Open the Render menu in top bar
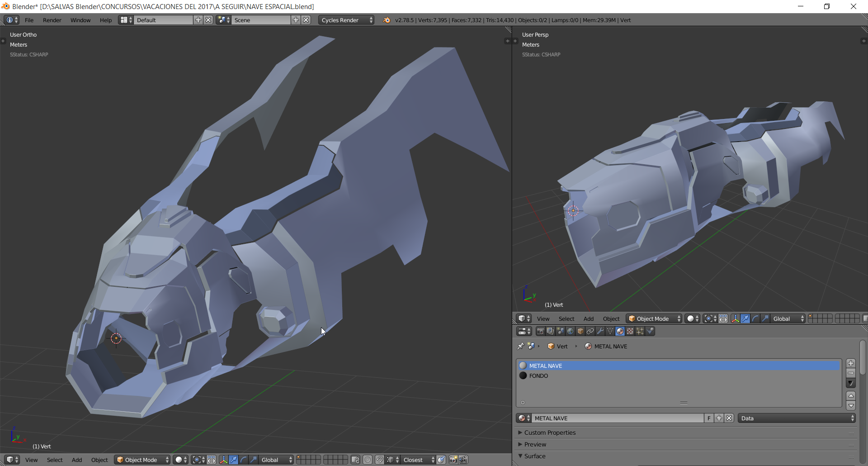This screenshot has width=868, height=466. click(52, 20)
